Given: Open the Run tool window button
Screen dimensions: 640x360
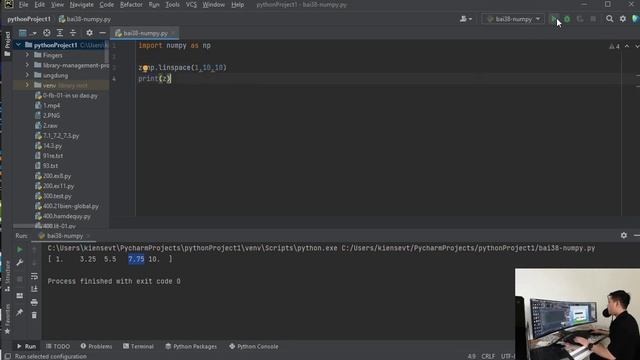Looking at the screenshot, I should point(26,346).
